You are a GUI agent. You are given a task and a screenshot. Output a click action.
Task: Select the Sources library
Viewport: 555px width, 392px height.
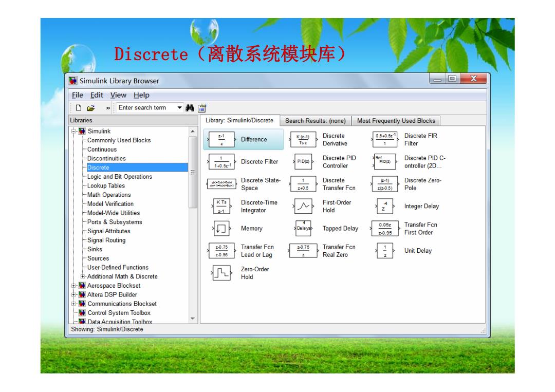[x=98, y=258]
